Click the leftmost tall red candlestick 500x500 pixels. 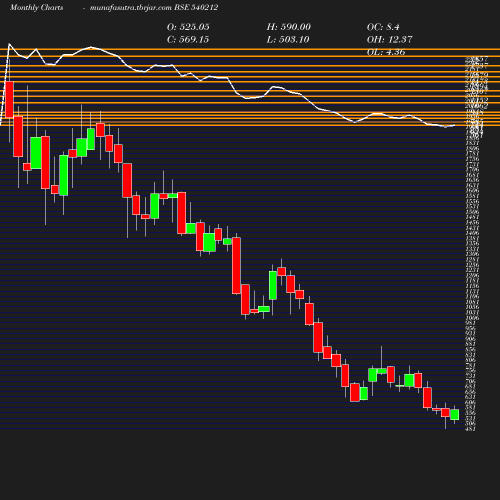tap(9, 99)
